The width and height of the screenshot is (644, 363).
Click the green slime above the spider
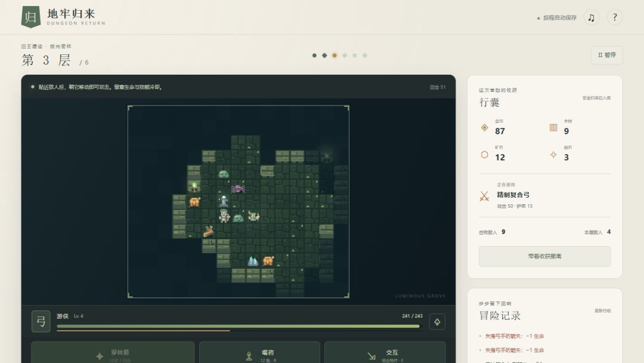tap(224, 174)
